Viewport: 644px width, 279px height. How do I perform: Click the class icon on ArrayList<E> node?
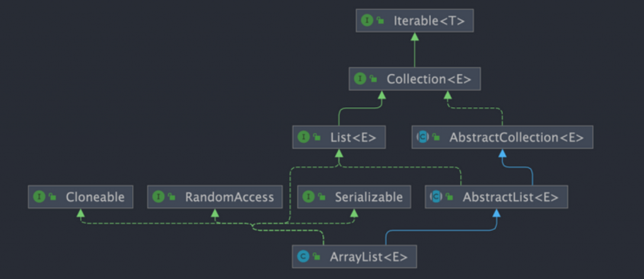[303, 257]
